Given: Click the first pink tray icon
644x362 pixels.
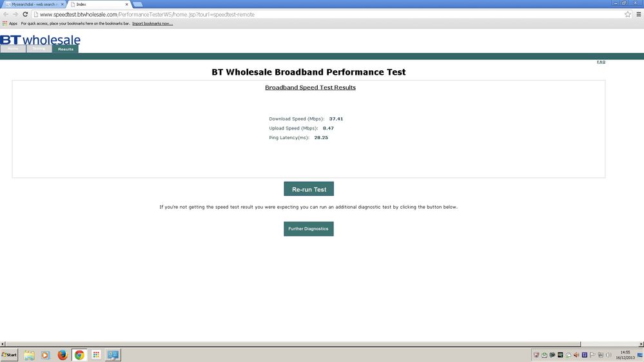Looking at the screenshot, I should 536,355.
